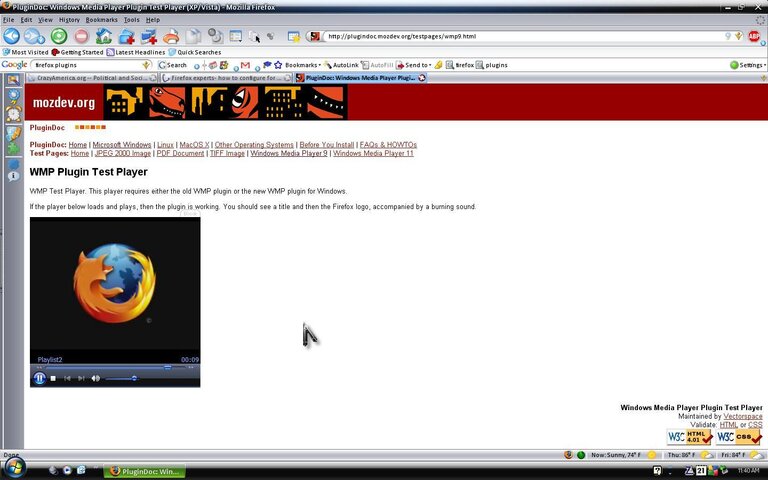Click the W3C HTML 4.01 validation badge
Viewport: 768px width, 480px height.
pyautogui.click(x=689, y=437)
